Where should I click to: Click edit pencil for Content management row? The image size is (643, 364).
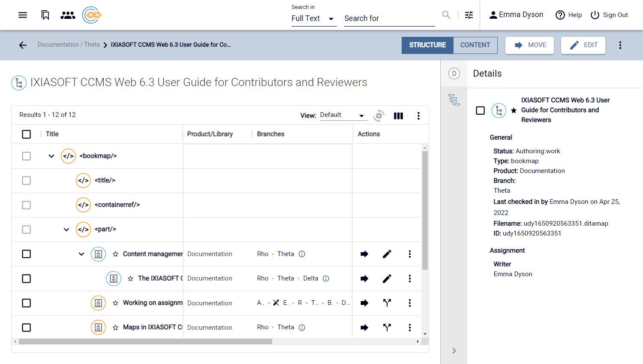(x=387, y=254)
